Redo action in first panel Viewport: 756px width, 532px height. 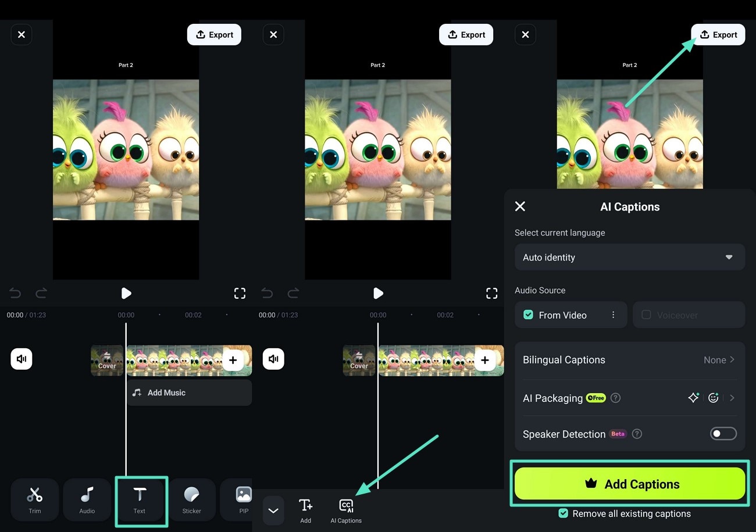41,293
